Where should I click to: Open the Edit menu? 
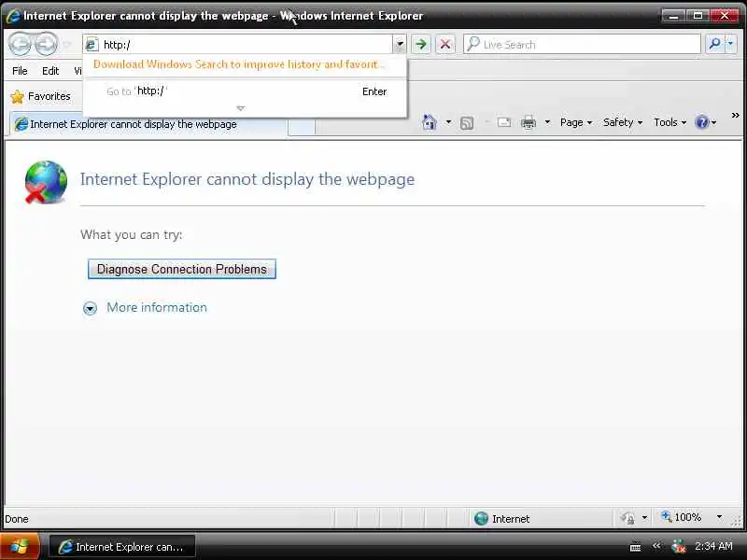pos(50,71)
